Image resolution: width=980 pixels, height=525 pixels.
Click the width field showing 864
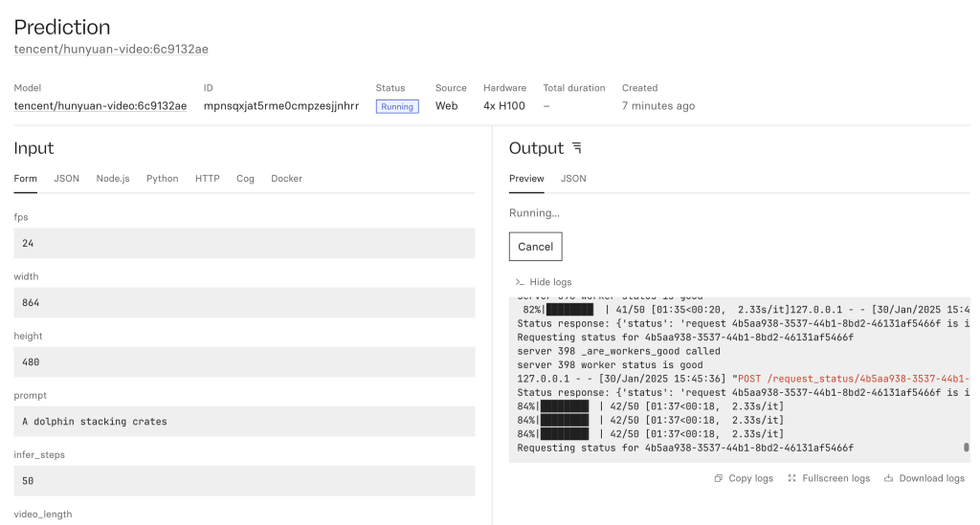pos(244,303)
